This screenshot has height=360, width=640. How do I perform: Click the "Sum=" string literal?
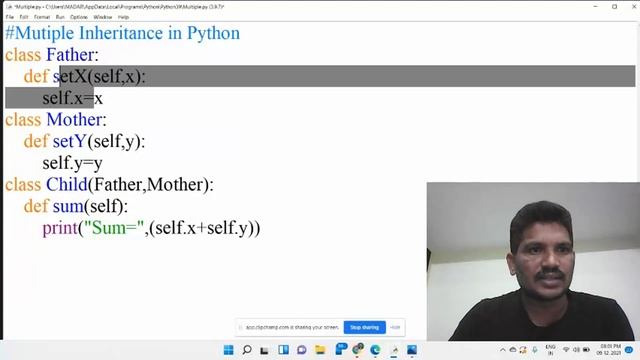tap(114, 227)
